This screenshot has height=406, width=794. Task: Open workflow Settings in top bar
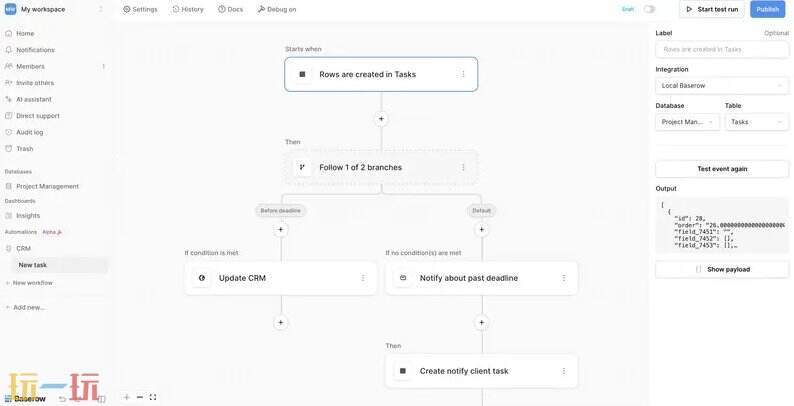pos(140,9)
